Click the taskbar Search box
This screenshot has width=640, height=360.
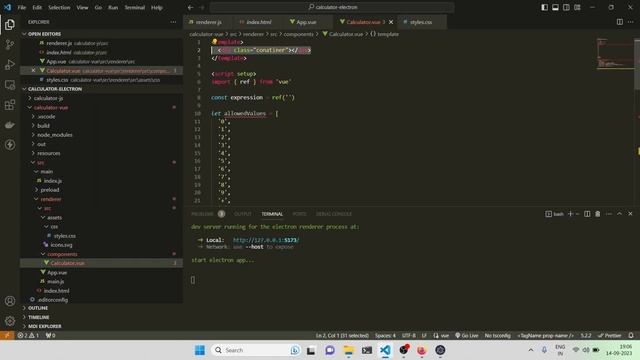click(x=257, y=350)
